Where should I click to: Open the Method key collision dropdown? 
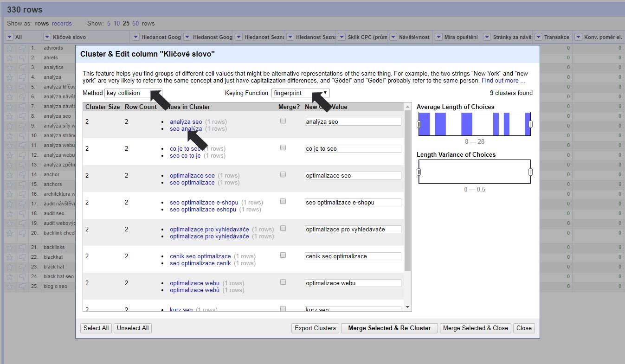tap(133, 93)
